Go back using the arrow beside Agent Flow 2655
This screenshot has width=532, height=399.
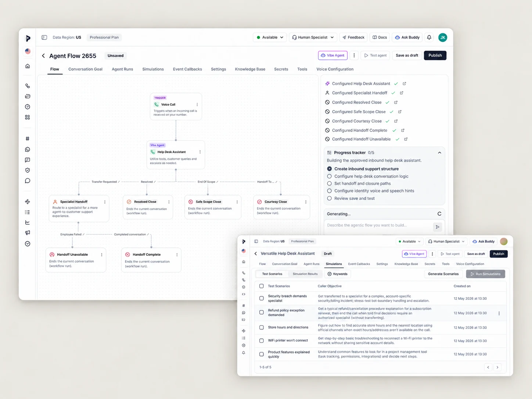click(43, 55)
